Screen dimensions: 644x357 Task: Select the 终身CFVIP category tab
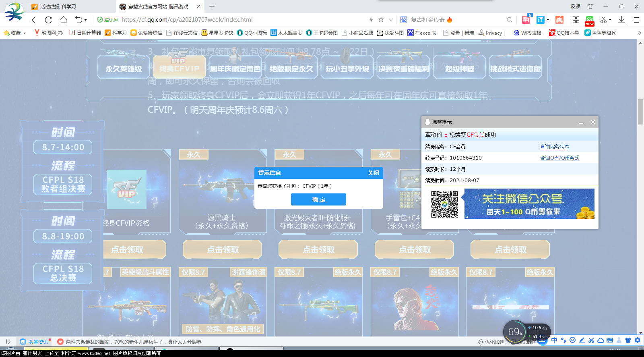pyautogui.click(x=180, y=66)
